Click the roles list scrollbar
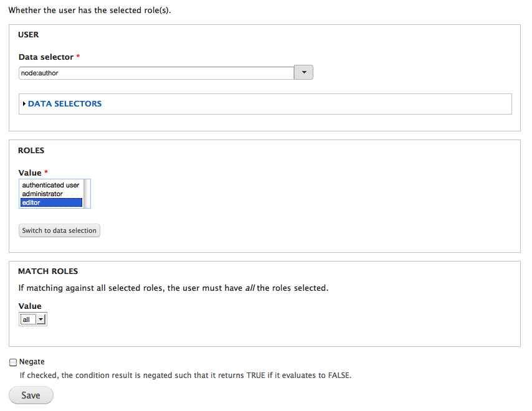 [x=87, y=193]
